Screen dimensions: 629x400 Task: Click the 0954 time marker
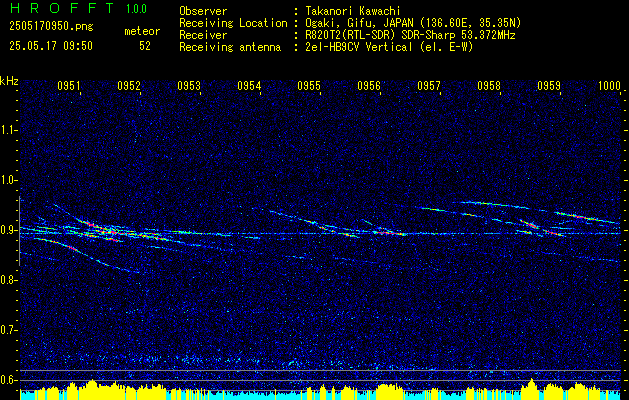tap(249, 86)
